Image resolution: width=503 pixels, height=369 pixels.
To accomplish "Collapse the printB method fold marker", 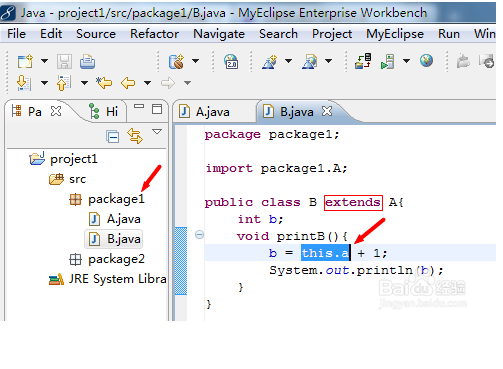I will [x=199, y=234].
